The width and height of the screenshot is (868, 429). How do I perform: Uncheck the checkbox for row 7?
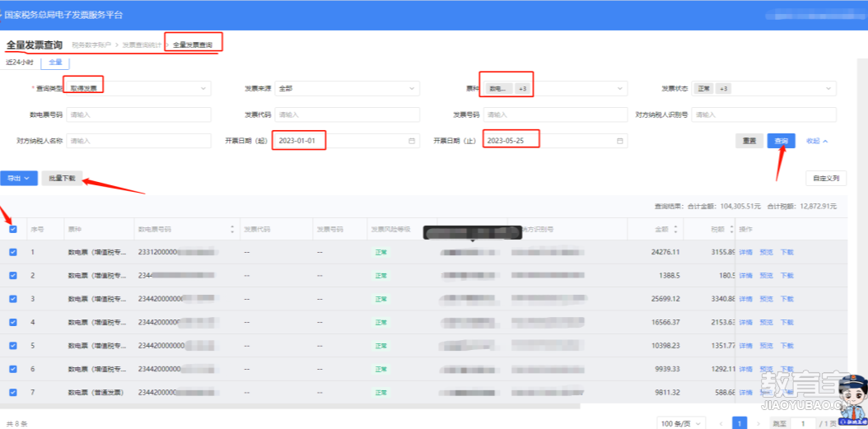coord(13,392)
